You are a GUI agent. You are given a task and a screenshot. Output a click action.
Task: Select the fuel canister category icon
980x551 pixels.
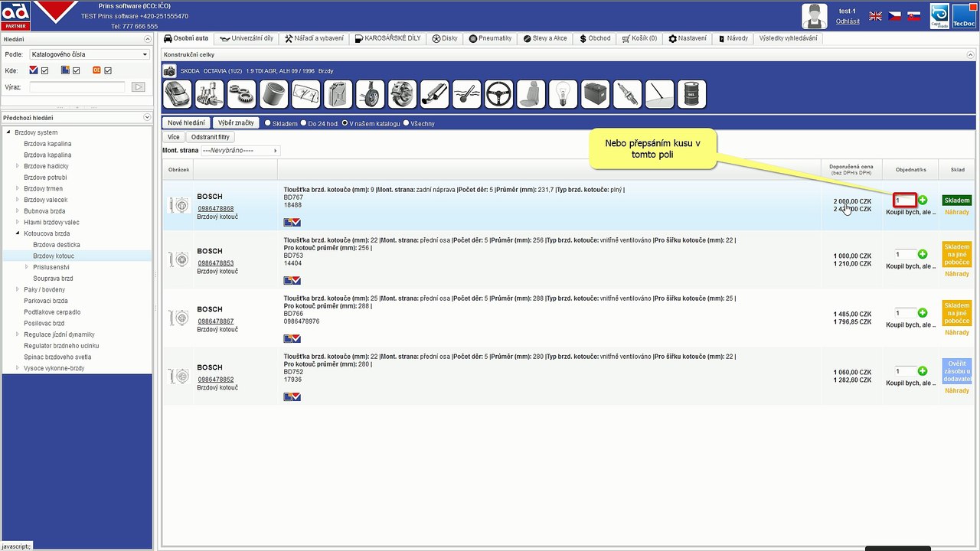point(338,94)
